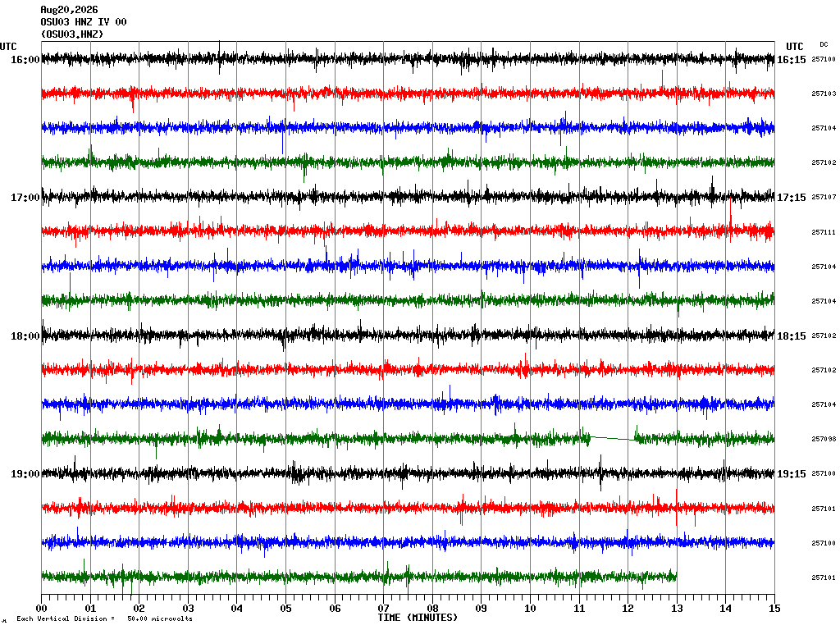The height and width of the screenshot is (630, 840).
Task: Select the OSU03 HNZ IV 00 station title
Action: tap(84, 22)
